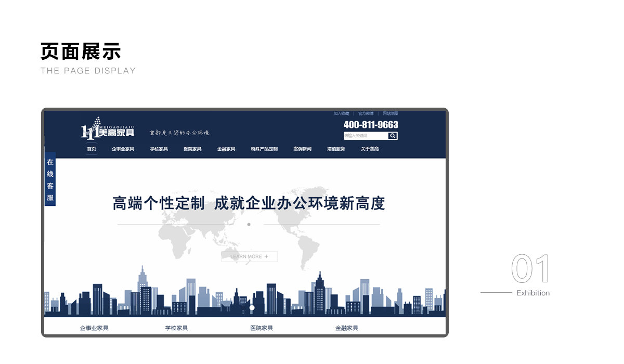Click the 400-811-9663 phone number
The height and width of the screenshot is (364, 624).
pos(371,125)
